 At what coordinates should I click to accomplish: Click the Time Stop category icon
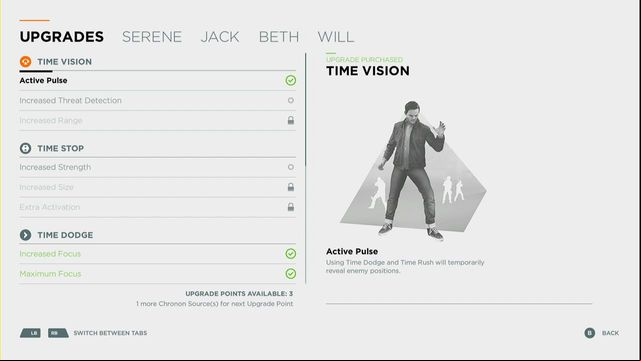click(x=25, y=148)
